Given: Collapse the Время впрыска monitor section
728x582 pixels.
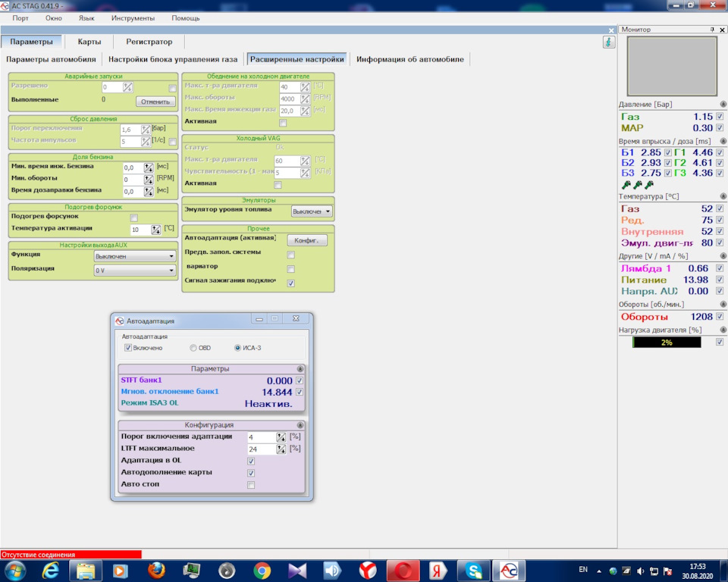Looking at the screenshot, I should (x=723, y=141).
